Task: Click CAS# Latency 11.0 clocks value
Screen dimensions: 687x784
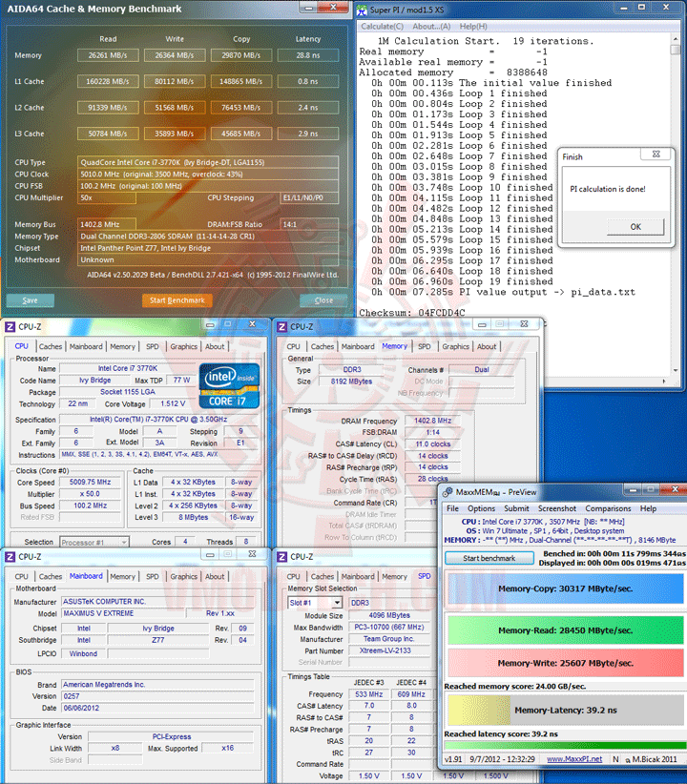Action: click(432, 444)
